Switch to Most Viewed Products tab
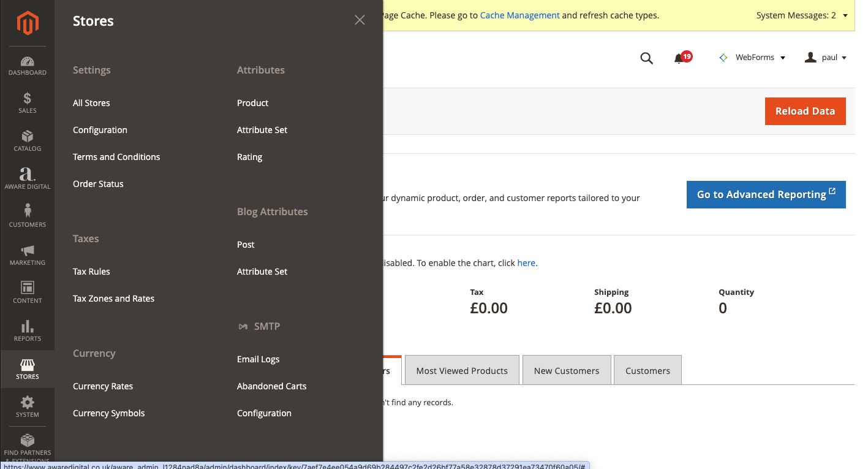The width and height of the screenshot is (868, 469). click(x=462, y=370)
